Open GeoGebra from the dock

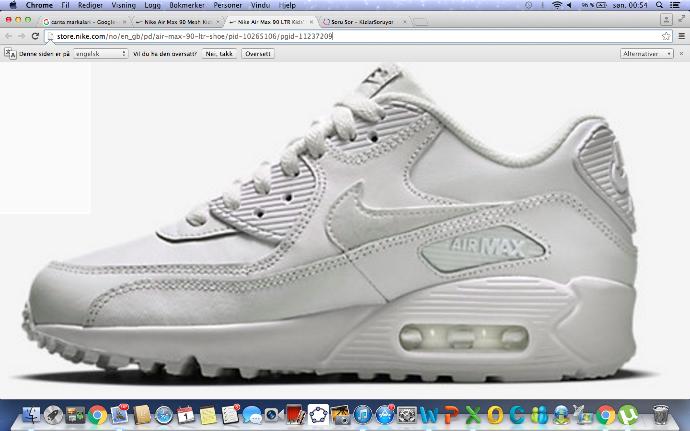coord(318,415)
